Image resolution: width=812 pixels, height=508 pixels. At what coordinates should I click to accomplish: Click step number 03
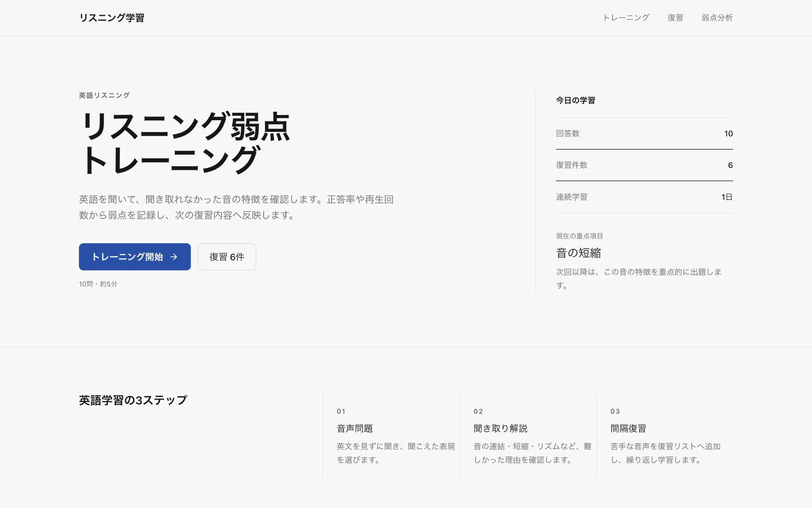click(x=615, y=411)
